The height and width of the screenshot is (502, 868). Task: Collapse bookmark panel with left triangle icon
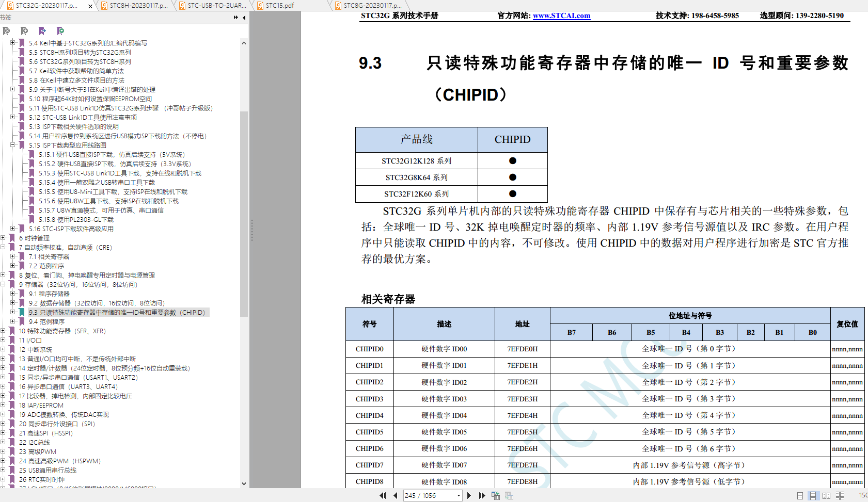(244, 18)
